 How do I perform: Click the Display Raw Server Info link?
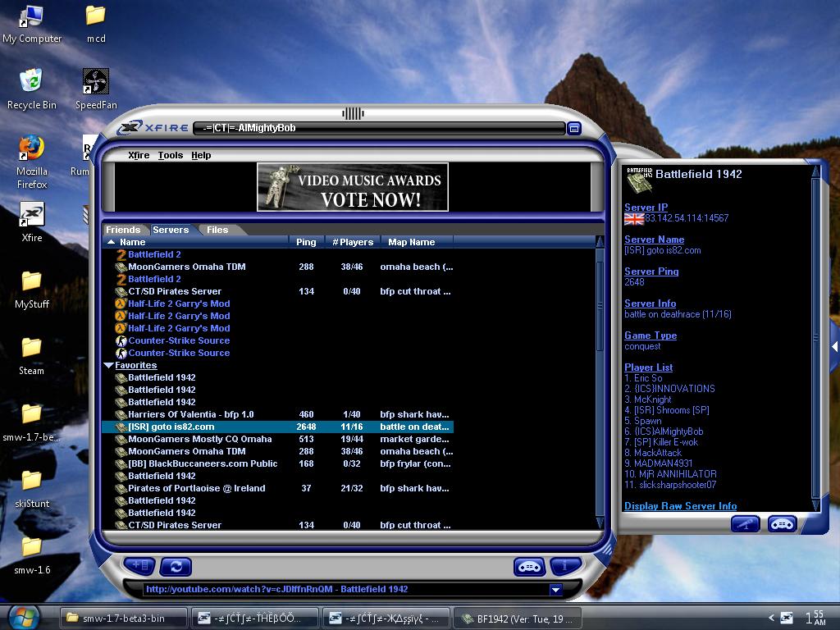pos(680,506)
